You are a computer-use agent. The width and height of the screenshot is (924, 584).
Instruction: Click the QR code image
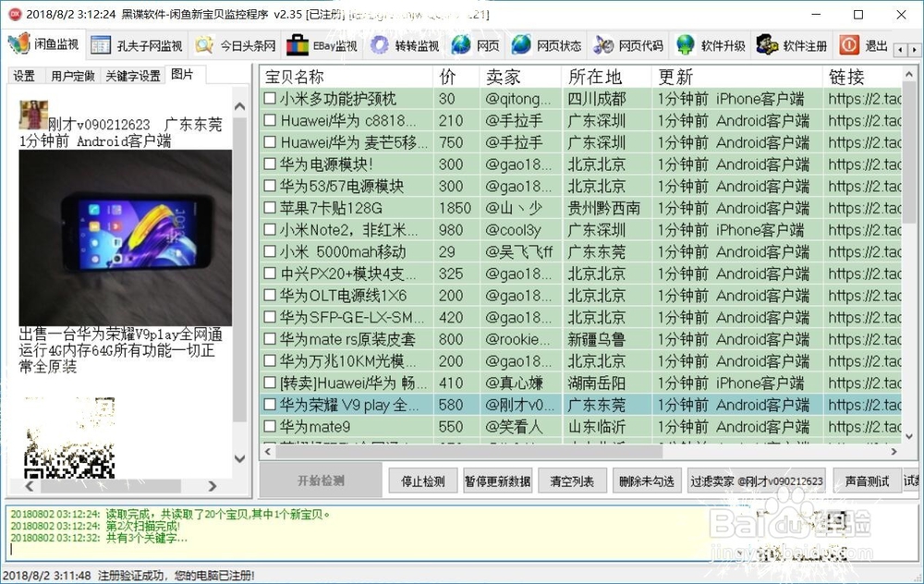[69, 438]
